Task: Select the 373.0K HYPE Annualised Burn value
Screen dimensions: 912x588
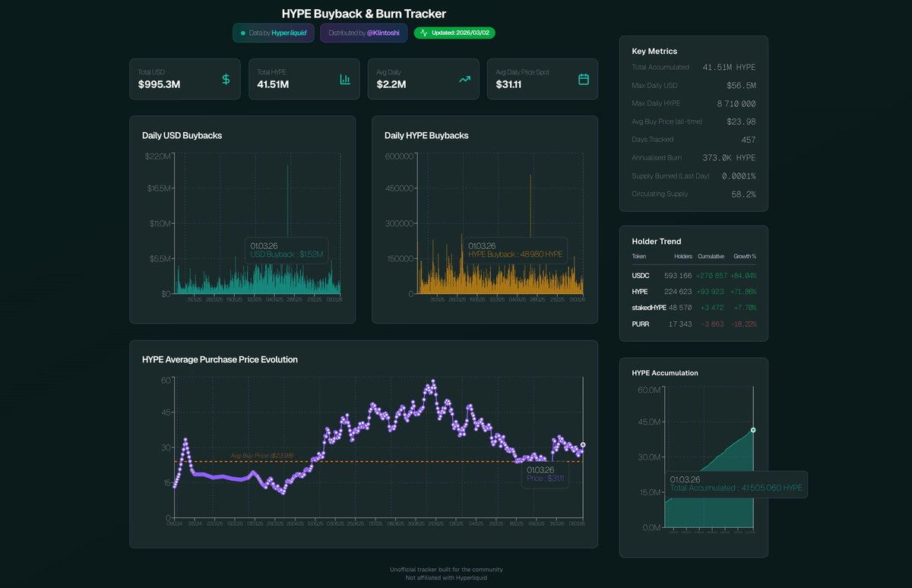Action: [x=730, y=158]
